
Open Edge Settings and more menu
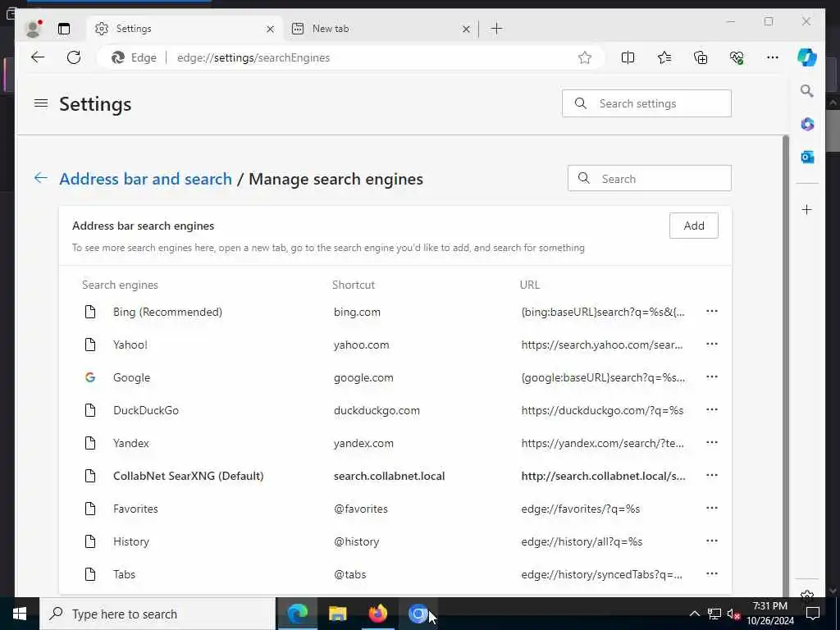tap(773, 57)
